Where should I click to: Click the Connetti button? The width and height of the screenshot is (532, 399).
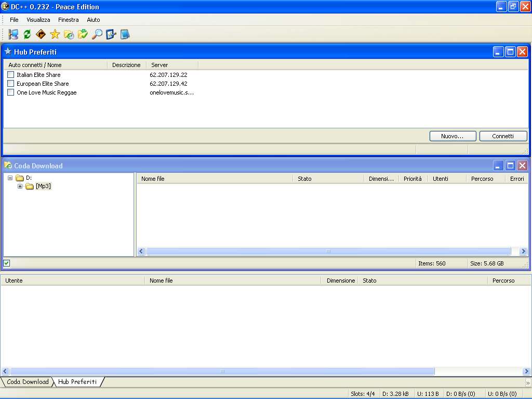pyautogui.click(x=502, y=136)
